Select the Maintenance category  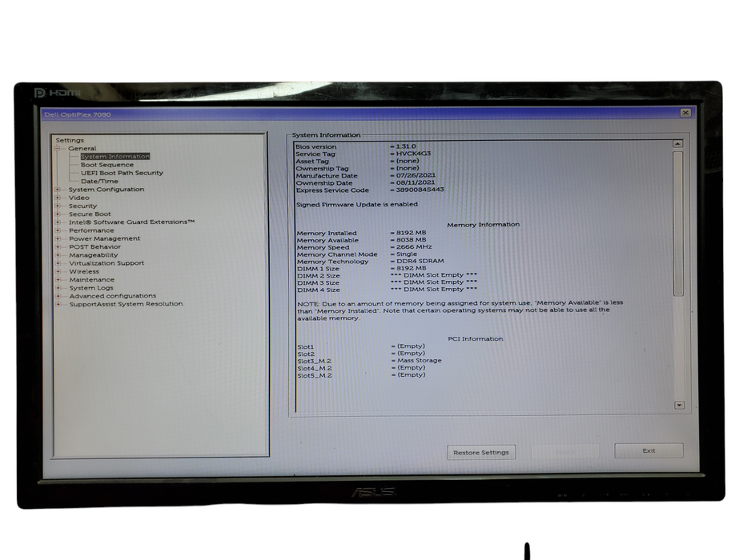point(91,280)
